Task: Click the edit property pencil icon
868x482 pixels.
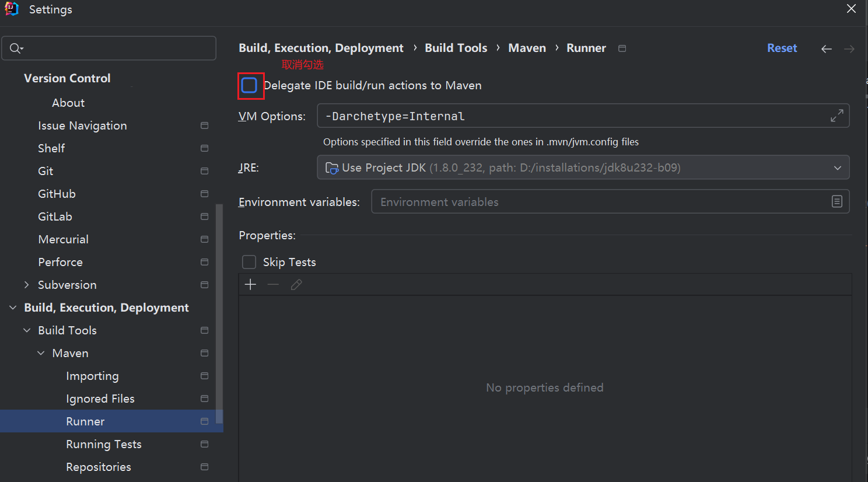Action: point(296,285)
